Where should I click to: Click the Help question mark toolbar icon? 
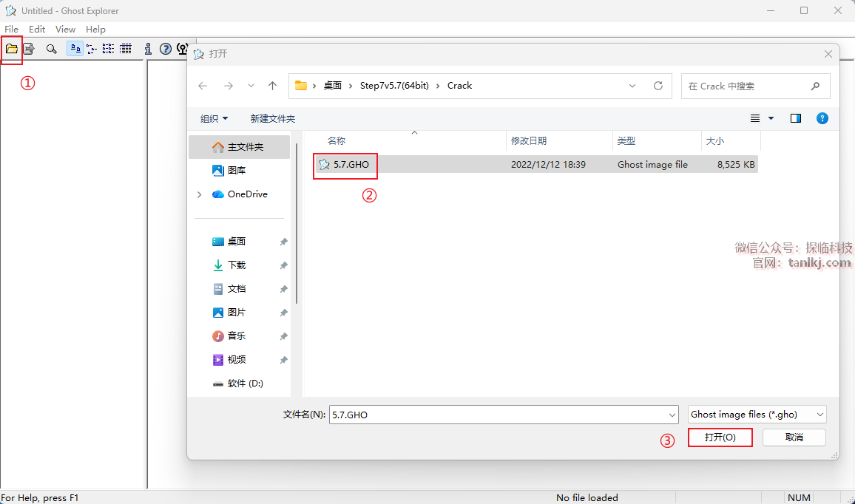pyautogui.click(x=166, y=49)
